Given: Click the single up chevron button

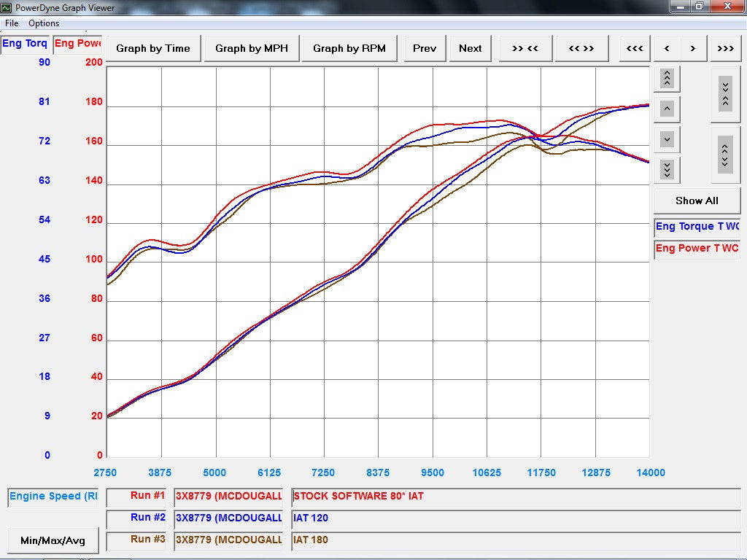Looking at the screenshot, I should pyautogui.click(x=667, y=109).
